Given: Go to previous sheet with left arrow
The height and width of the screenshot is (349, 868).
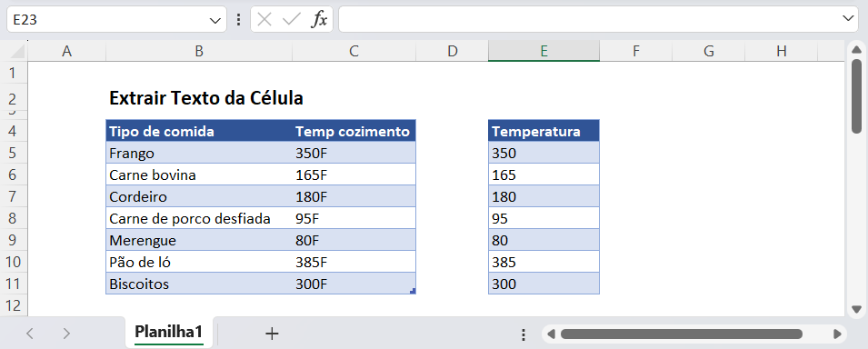Looking at the screenshot, I should coord(30,334).
